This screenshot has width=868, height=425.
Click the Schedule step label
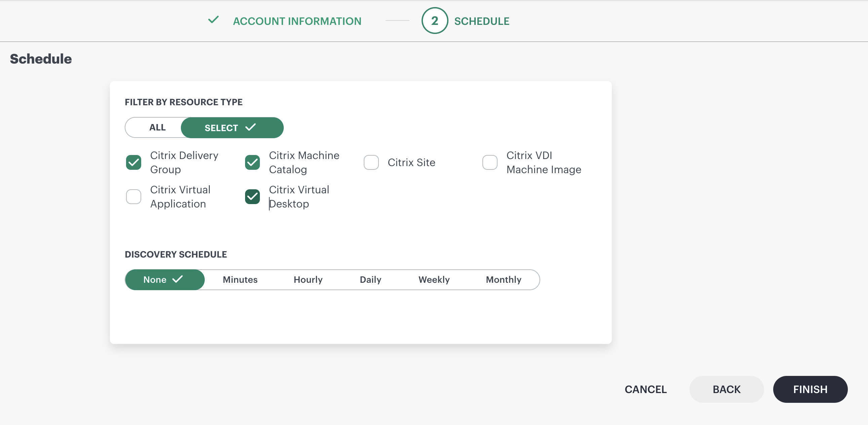[x=482, y=21]
